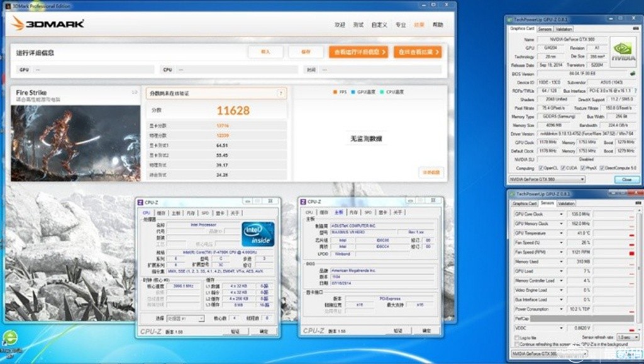Click 验证 button in left CPU-Z window

(x=235, y=331)
